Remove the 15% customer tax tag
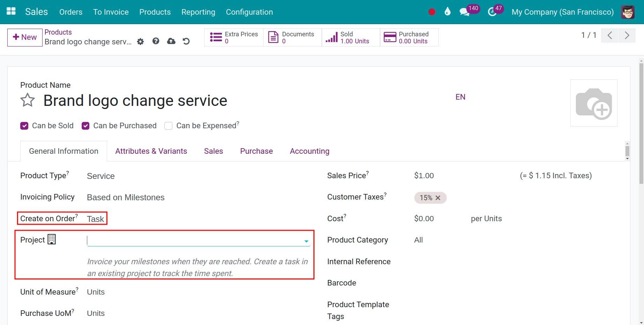The width and height of the screenshot is (644, 325). pyautogui.click(x=438, y=198)
